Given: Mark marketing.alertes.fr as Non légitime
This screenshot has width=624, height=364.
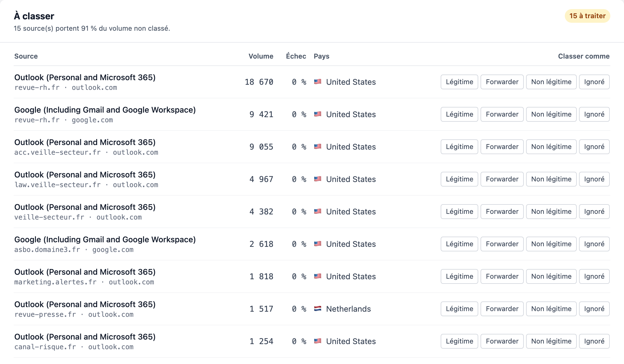Looking at the screenshot, I should [551, 276].
